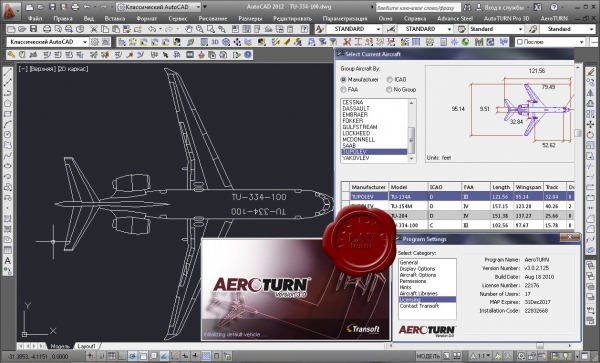The height and width of the screenshot is (363, 600).
Task: Click the Undo arrow in standard toolbar
Action: coord(152,29)
